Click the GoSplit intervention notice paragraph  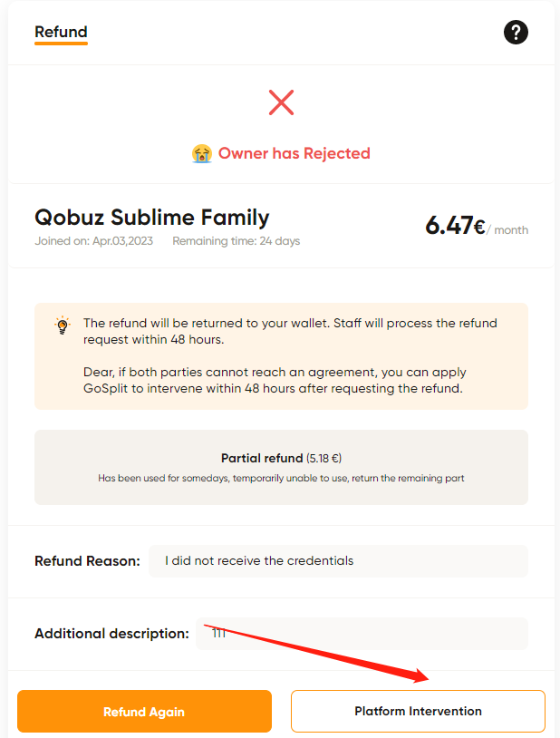[275, 380]
